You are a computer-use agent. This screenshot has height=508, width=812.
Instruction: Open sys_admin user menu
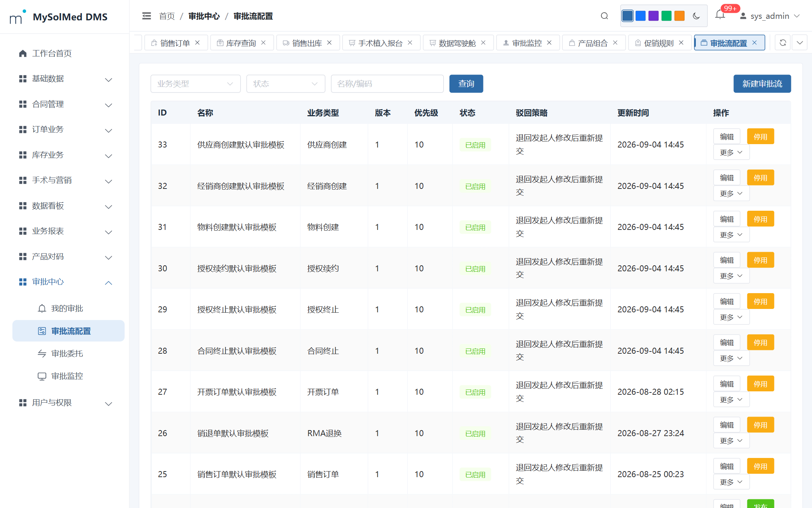770,16
